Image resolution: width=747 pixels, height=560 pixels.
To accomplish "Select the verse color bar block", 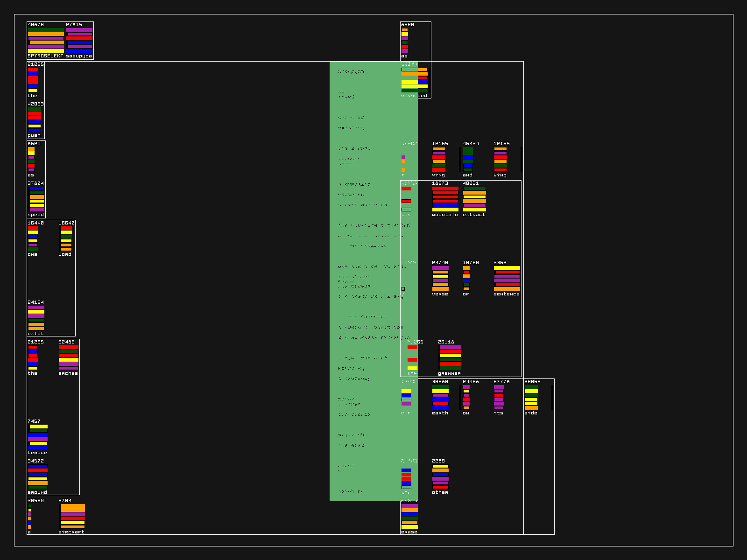I will pyautogui.click(x=440, y=278).
